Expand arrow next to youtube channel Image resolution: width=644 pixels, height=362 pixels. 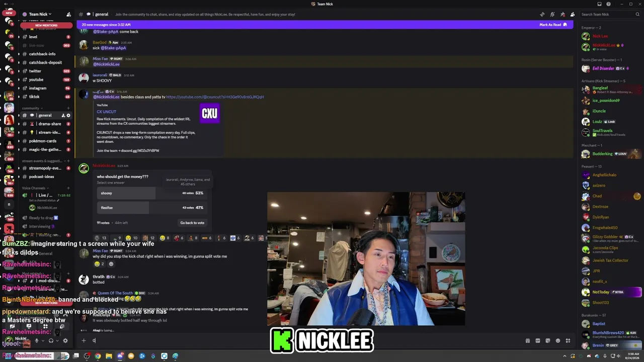[x=19, y=79]
